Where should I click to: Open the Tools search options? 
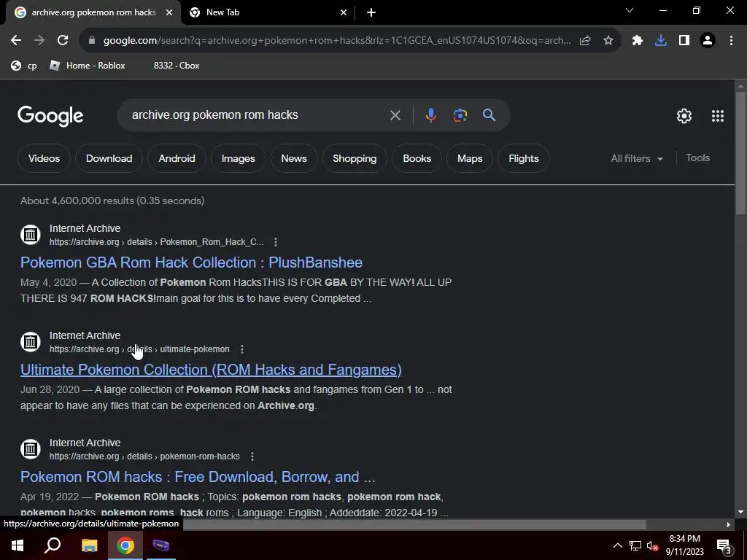pos(697,158)
